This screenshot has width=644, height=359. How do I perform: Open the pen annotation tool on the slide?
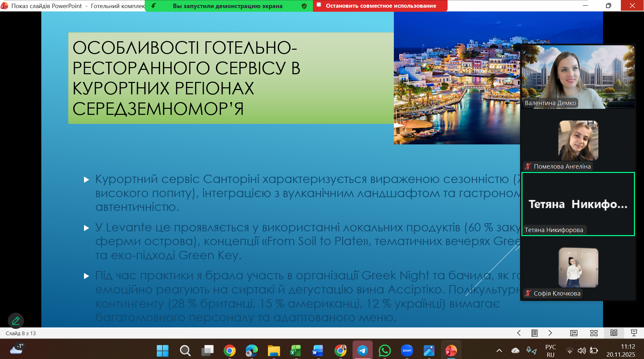coord(16,321)
